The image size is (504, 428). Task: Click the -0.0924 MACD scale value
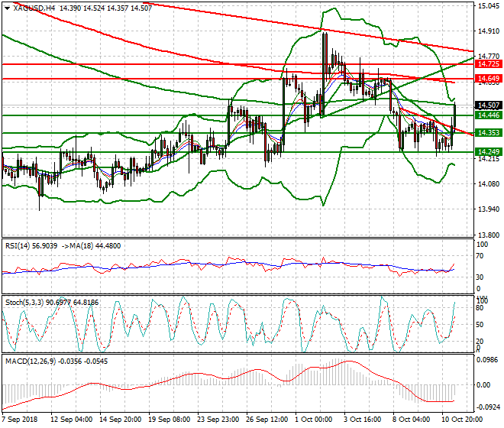(487, 407)
